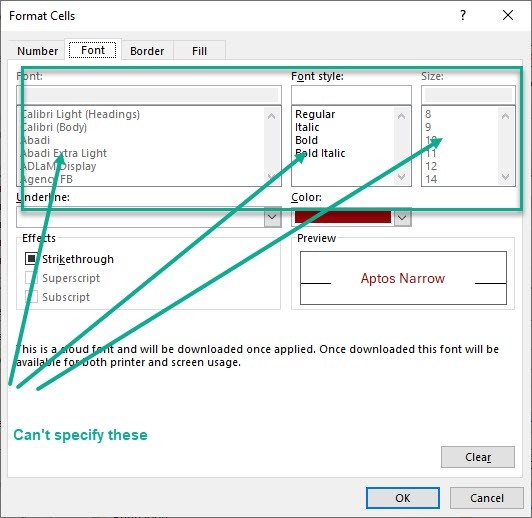Viewport: 532px width, 518px height.
Task: Enable the Superscript checkbox
Action: [31, 278]
